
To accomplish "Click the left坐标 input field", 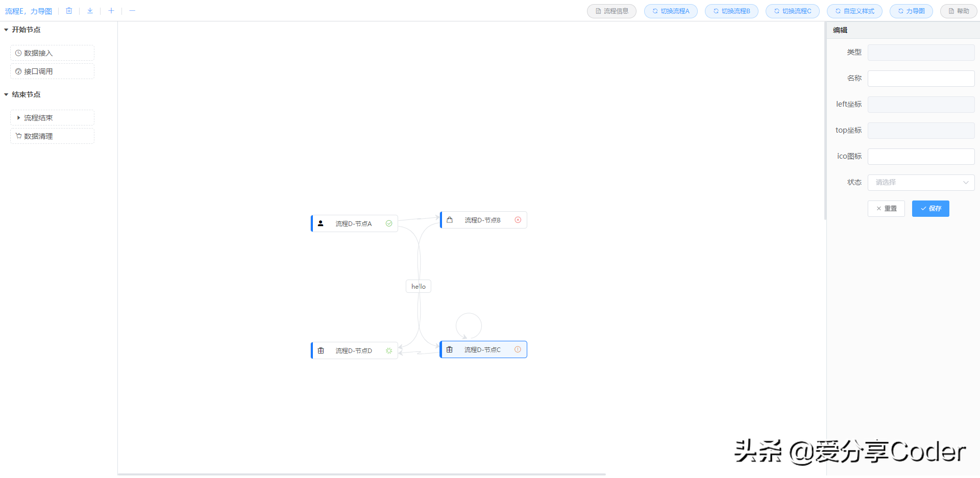I will [921, 105].
